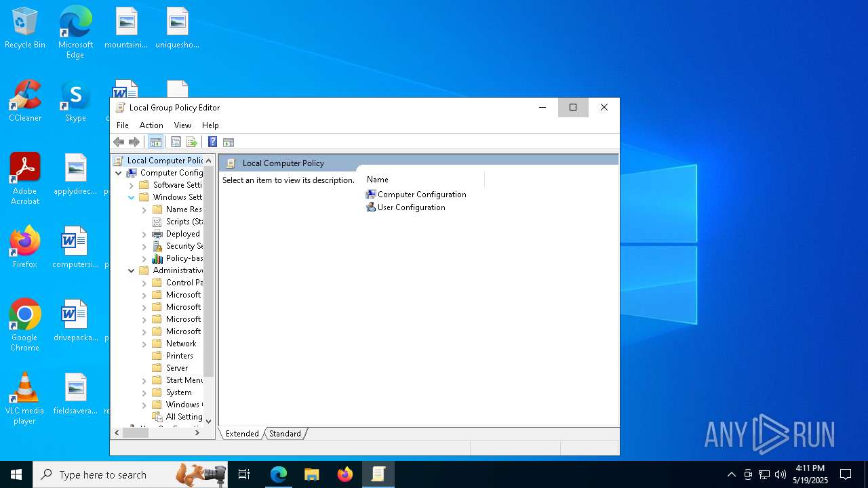
Task: Expand the System tree node
Action: 144,392
